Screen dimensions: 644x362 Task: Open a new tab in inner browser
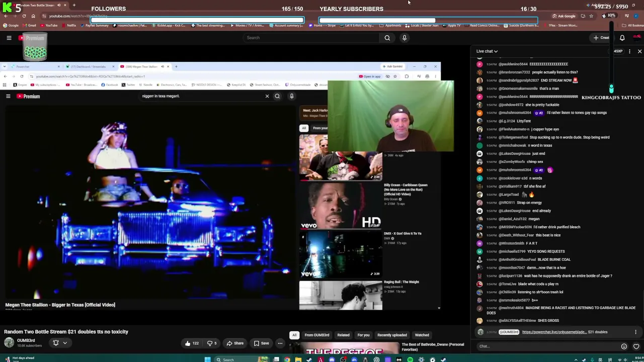176,66
